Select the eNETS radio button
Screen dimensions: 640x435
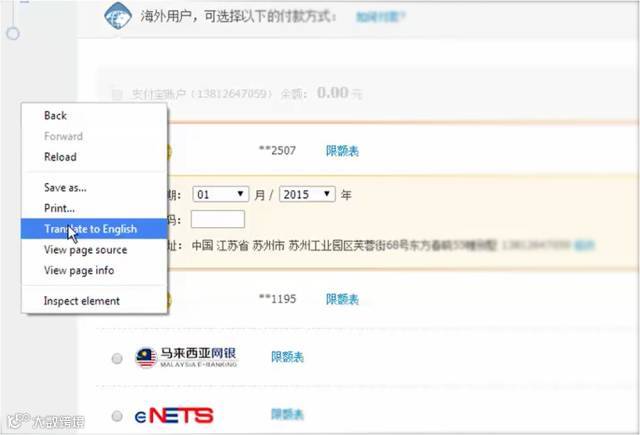(117, 416)
